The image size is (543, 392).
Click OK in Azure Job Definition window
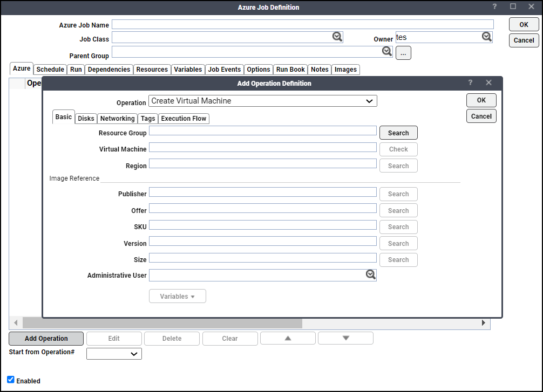point(524,25)
